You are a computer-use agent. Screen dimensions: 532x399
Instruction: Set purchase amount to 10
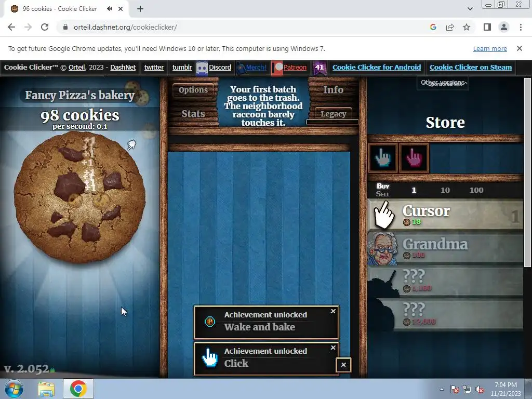[445, 190]
